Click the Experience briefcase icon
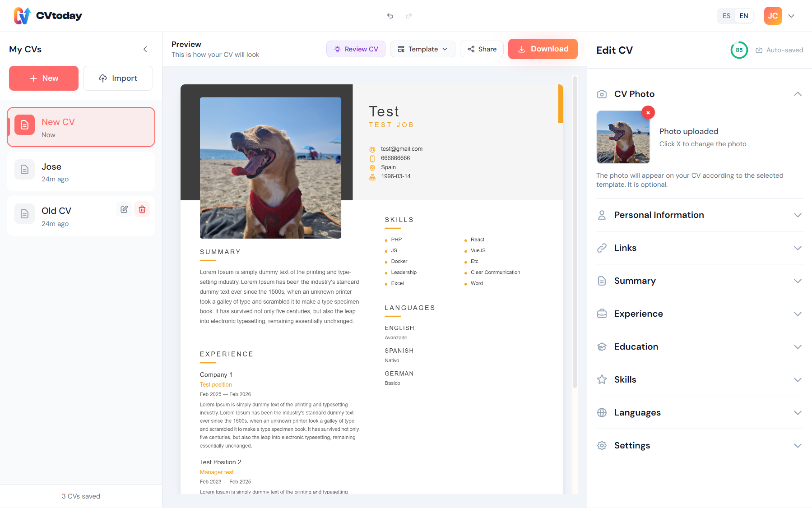The width and height of the screenshot is (812, 508). pos(602,313)
